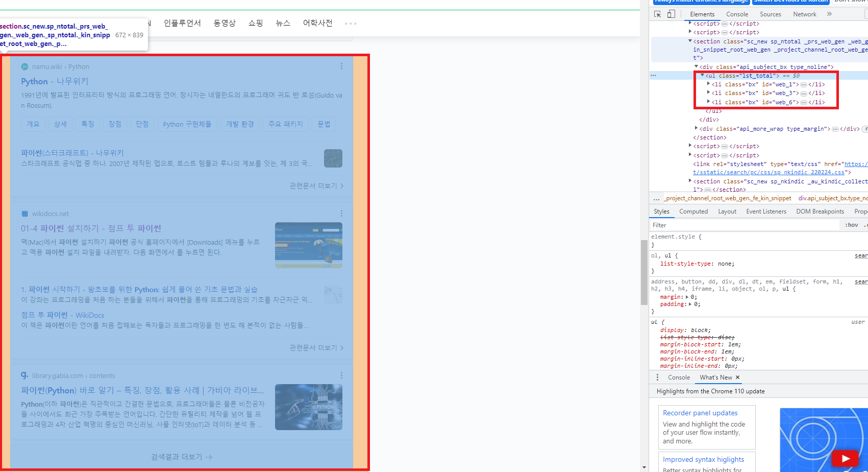Open 01-4 파이썬 설치하기 result link

(x=91, y=228)
